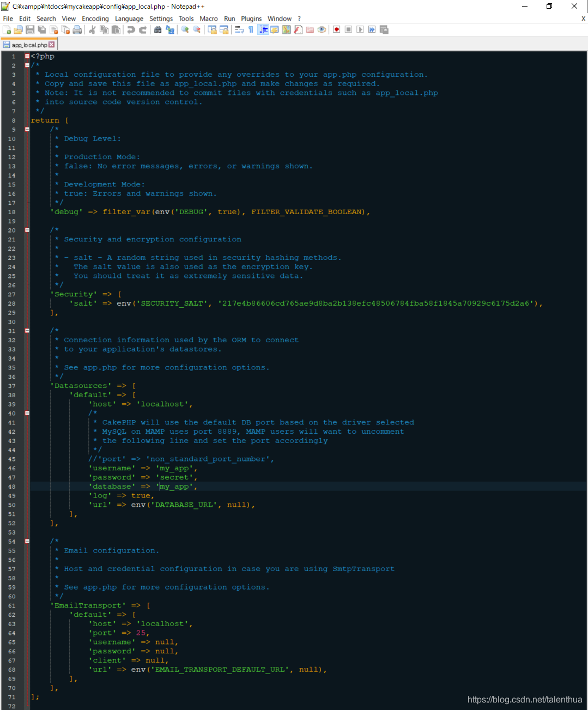Click the Close document toolbar icon
This screenshot has width=588, height=710.
point(54,29)
